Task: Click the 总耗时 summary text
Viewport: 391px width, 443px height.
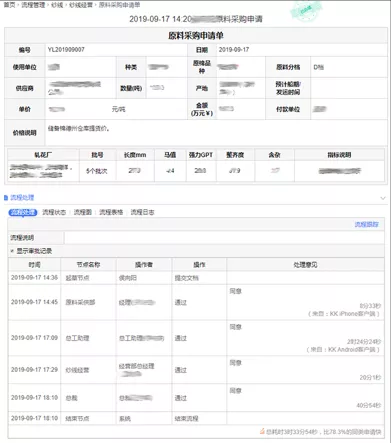Action: coord(323,432)
